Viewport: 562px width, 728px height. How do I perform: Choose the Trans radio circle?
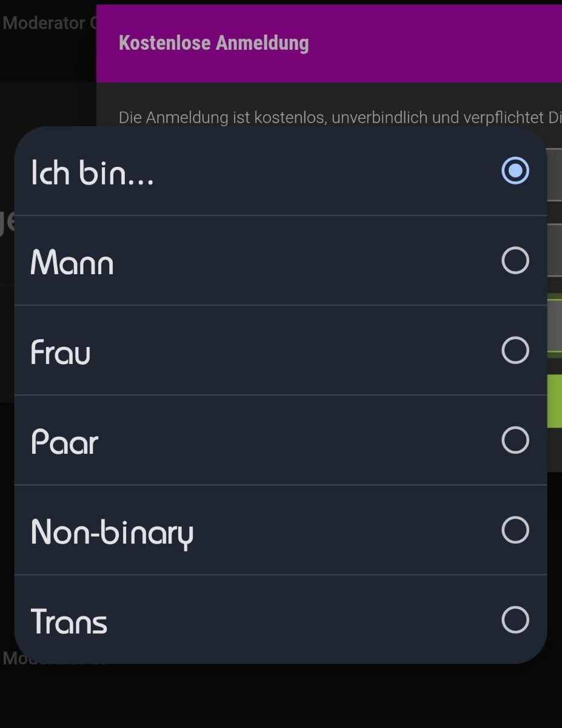pyautogui.click(x=515, y=620)
